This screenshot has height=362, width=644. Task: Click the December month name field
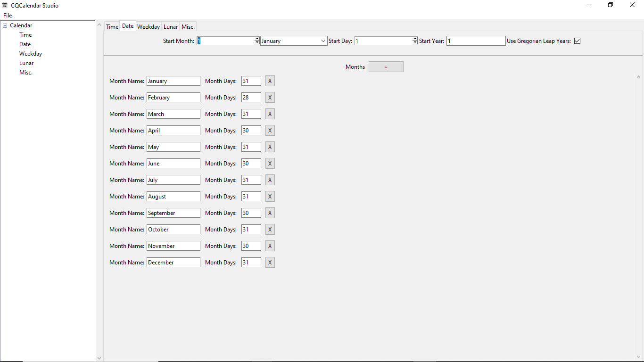(x=173, y=263)
